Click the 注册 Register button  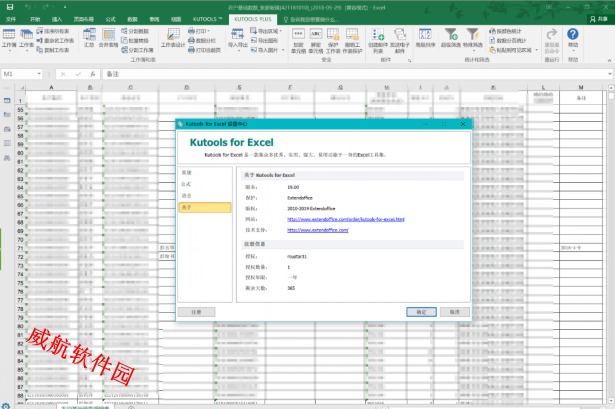(196, 312)
